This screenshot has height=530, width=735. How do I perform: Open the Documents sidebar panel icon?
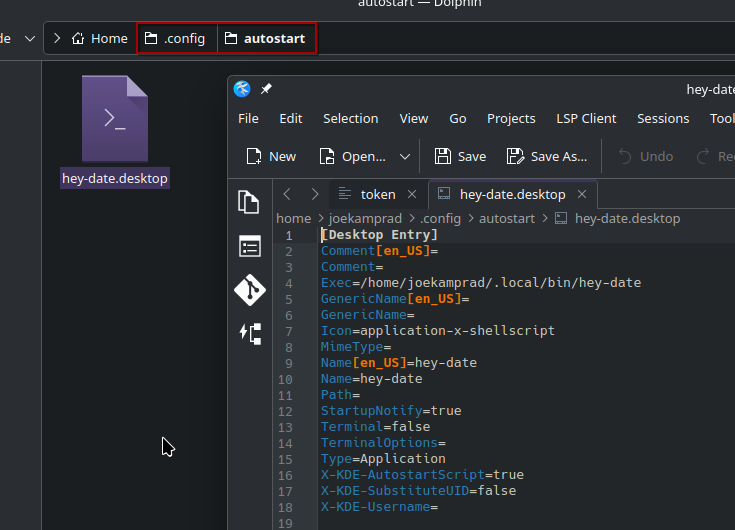(249, 202)
